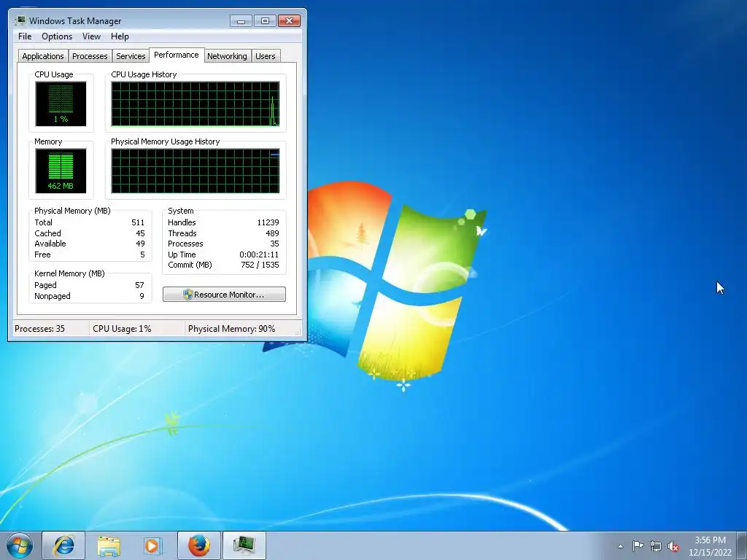Minimize the Task Manager window
747x560 pixels.
click(x=241, y=21)
